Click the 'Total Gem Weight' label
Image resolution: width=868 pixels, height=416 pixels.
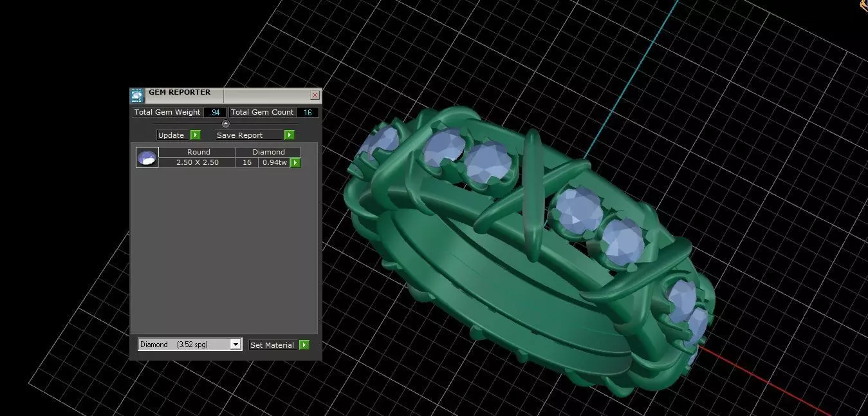pyautogui.click(x=167, y=112)
